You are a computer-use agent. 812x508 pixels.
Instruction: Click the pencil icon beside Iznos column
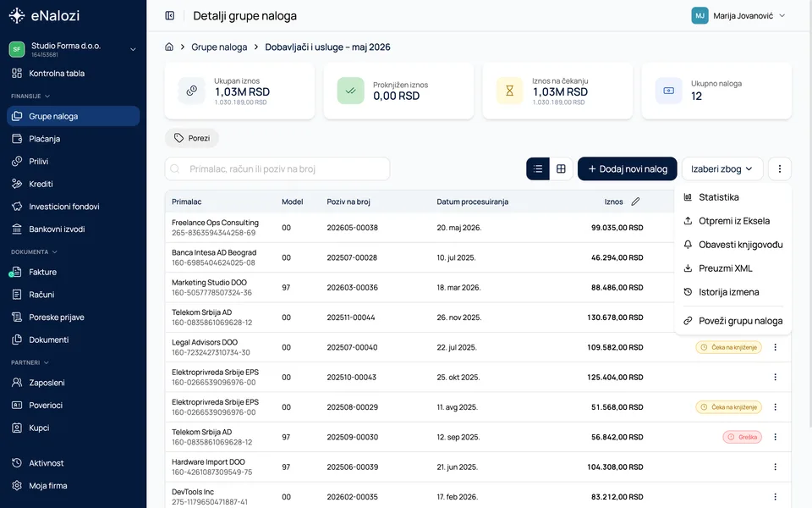pyautogui.click(x=635, y=202)
